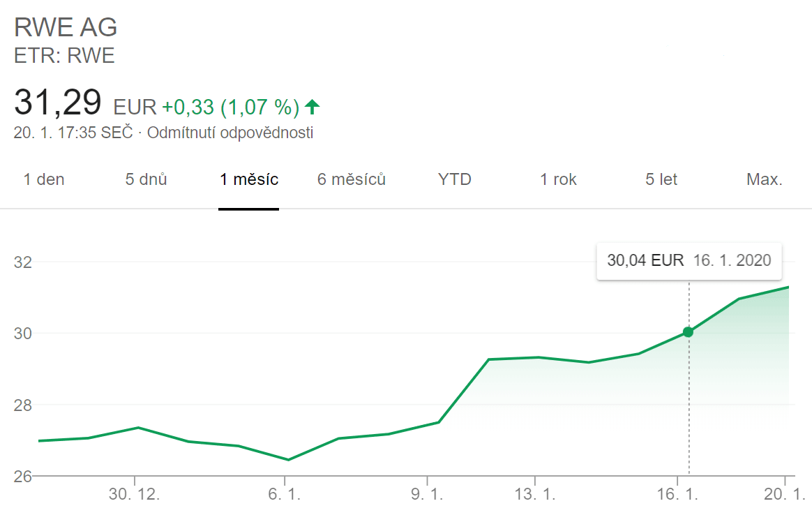Open the 1 rok chart view
Image resolution: width=812 pixels, height=515 pixels.
click(558, 179)
